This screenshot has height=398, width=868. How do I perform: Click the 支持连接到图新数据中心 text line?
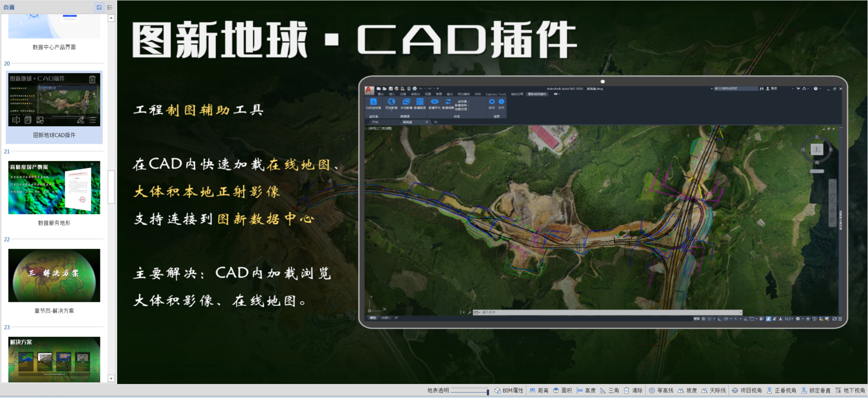[x=224, y=219]
